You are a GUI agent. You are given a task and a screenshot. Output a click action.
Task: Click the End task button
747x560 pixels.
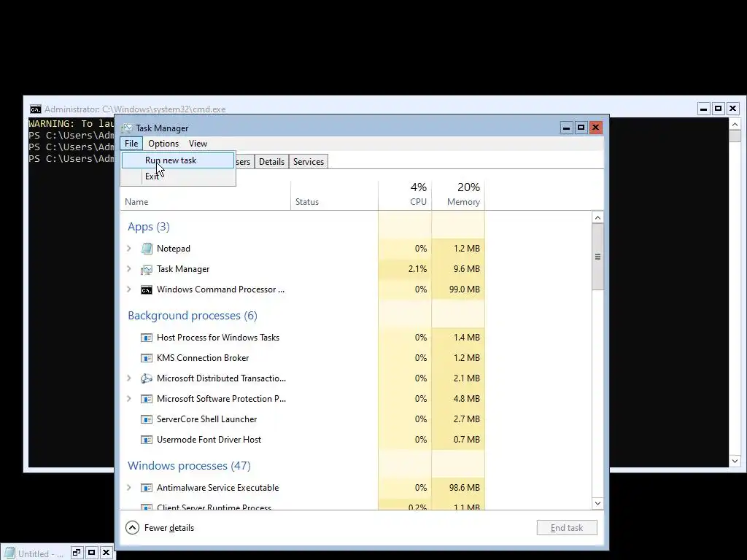click(566, 528)
